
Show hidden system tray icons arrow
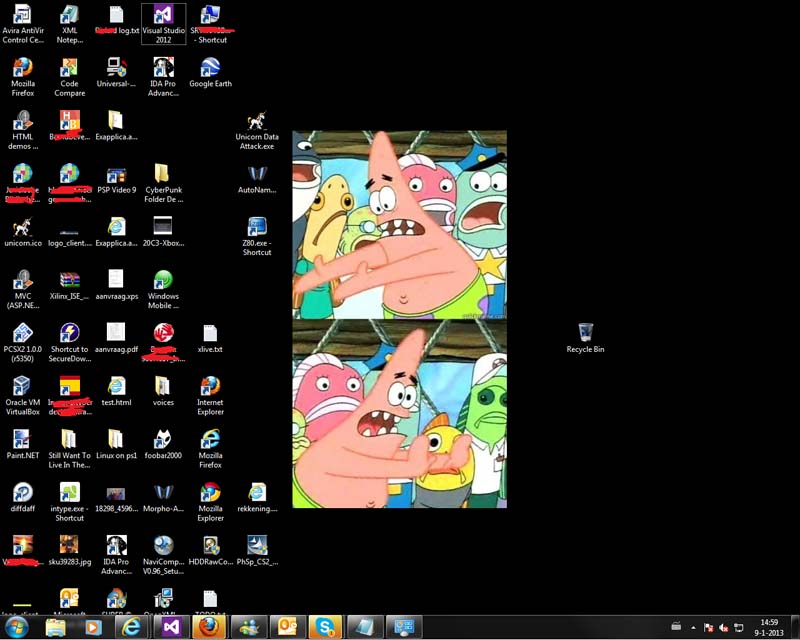693,628
